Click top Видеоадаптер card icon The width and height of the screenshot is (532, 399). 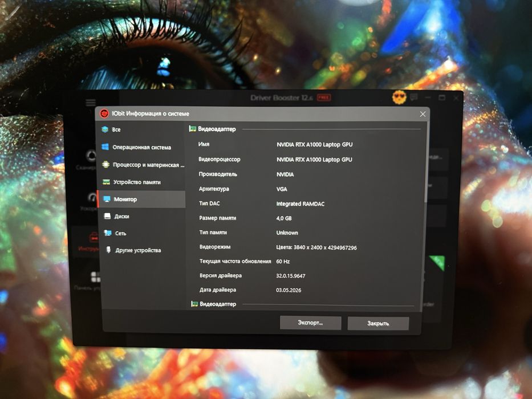(x=192, y=129)
